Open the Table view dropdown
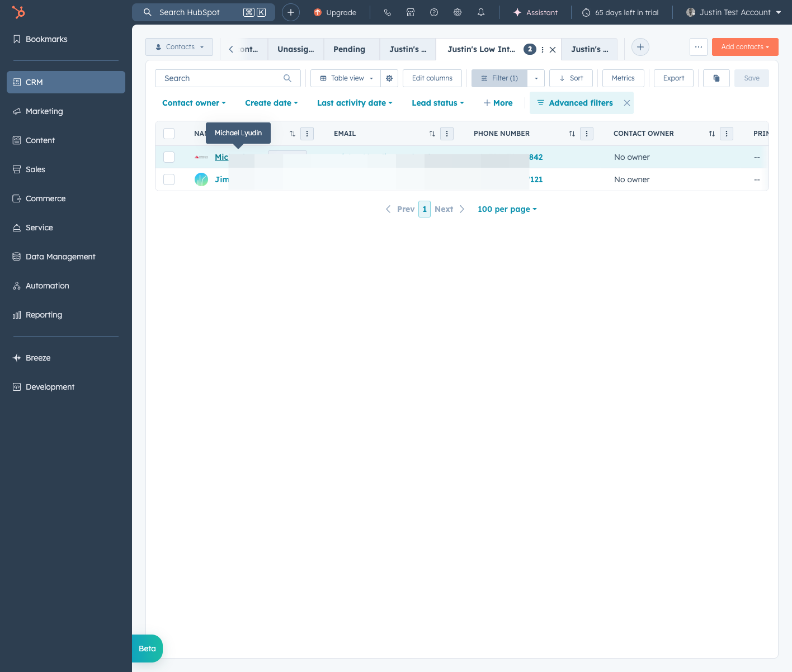The image size is (792, 672). 346,78
